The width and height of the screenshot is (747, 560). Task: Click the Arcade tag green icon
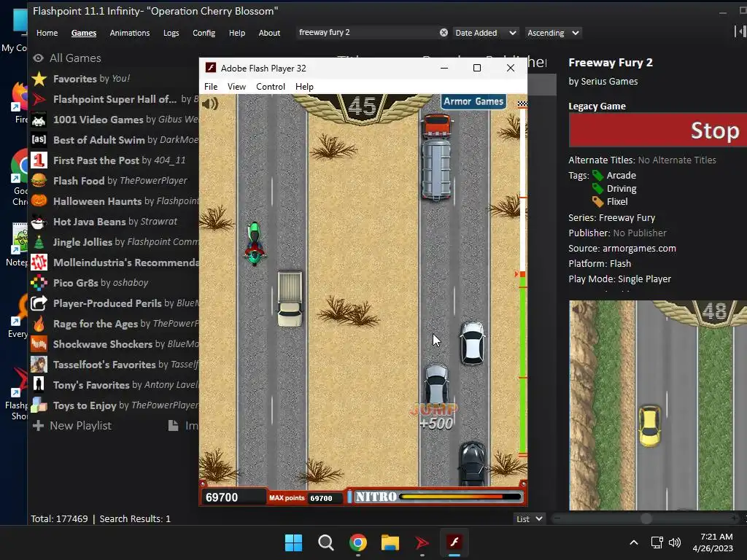[598, 175]
